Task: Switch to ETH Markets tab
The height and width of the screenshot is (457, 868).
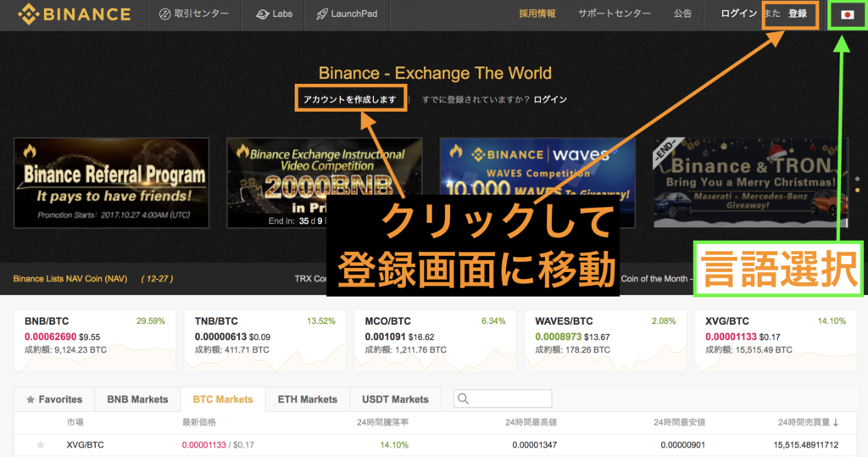Action: click(307, 399)
